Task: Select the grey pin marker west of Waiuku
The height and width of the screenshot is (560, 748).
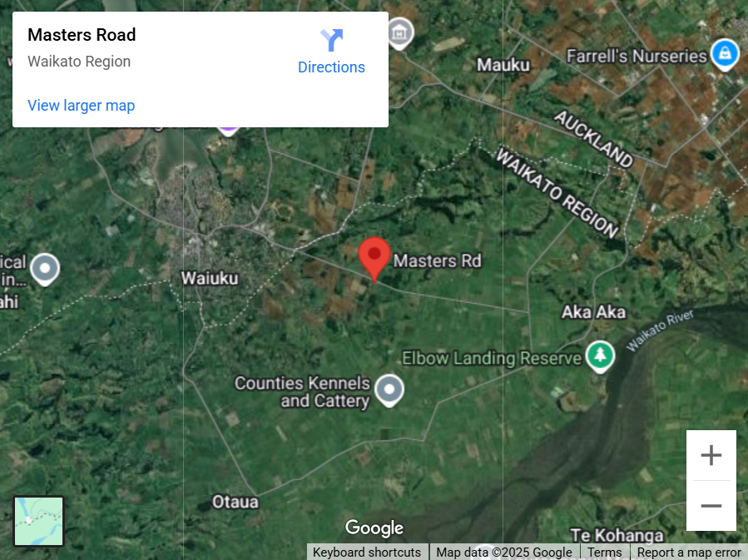Action: (x=45, y=270)
